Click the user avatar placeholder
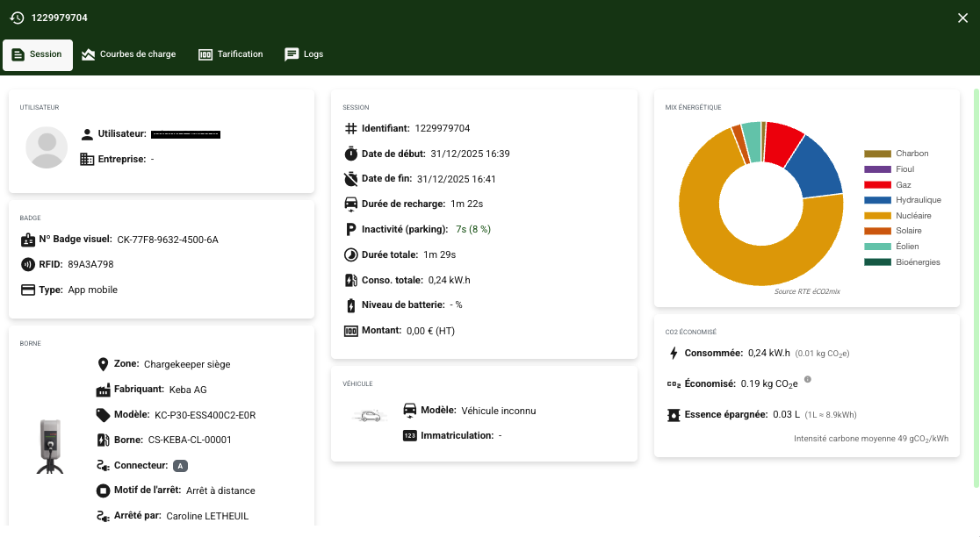The image size is (980, 537). point(47,147)
